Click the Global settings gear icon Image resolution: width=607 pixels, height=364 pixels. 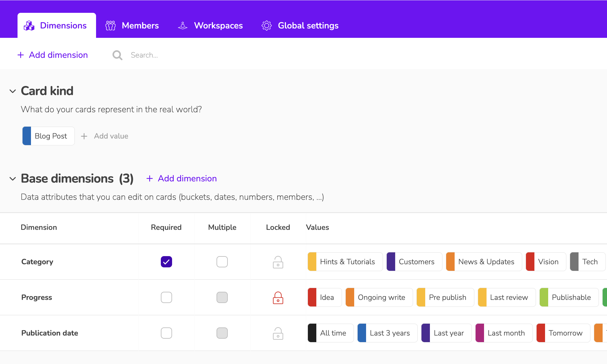coord(267,26)
